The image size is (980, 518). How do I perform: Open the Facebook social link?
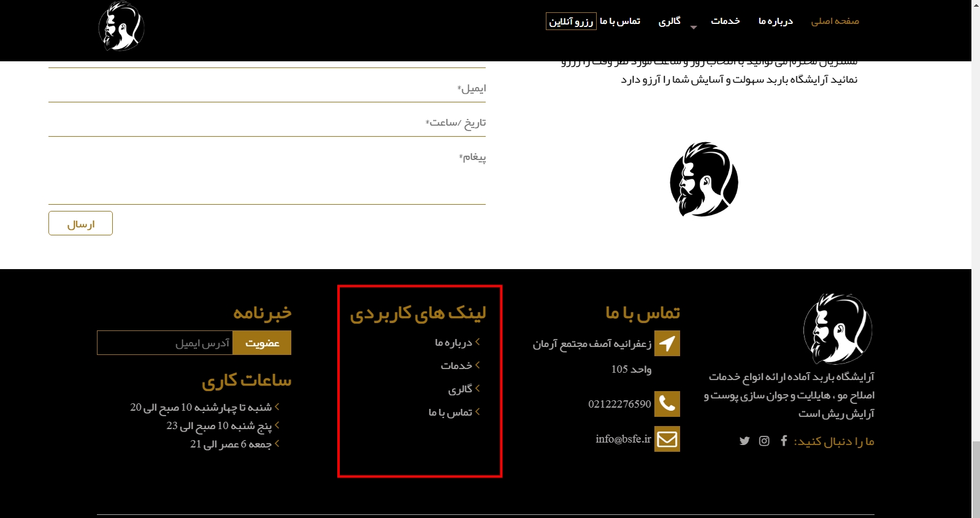(784, 441)
